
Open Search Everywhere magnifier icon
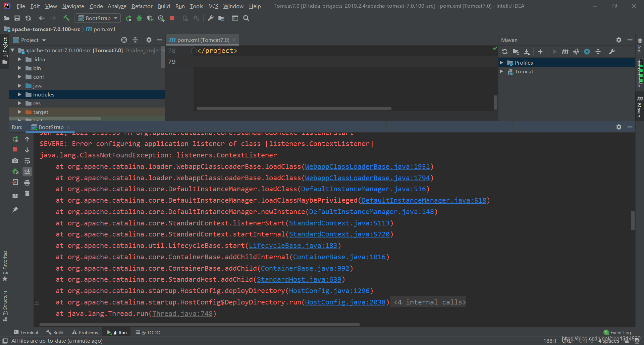tap(246, 18)
